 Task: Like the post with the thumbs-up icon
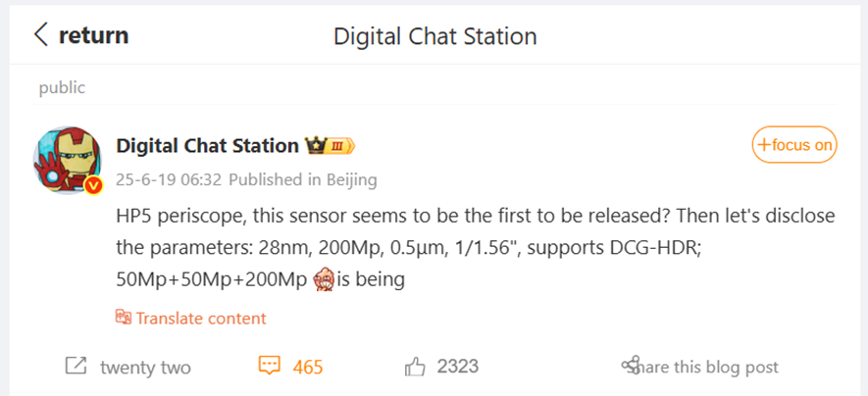(416, 367)
